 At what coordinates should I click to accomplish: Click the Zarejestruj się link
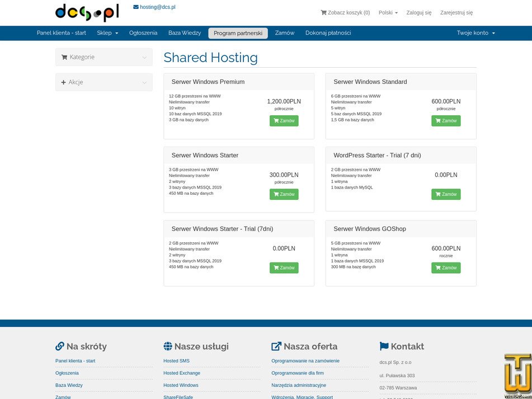pyautogui.click(x=456, y=12)
